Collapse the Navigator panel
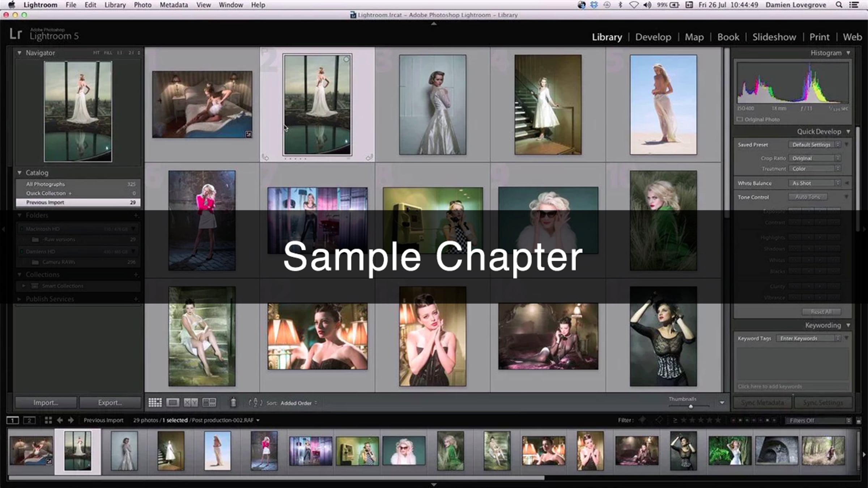868x488 pixels. tap(19, 53)
